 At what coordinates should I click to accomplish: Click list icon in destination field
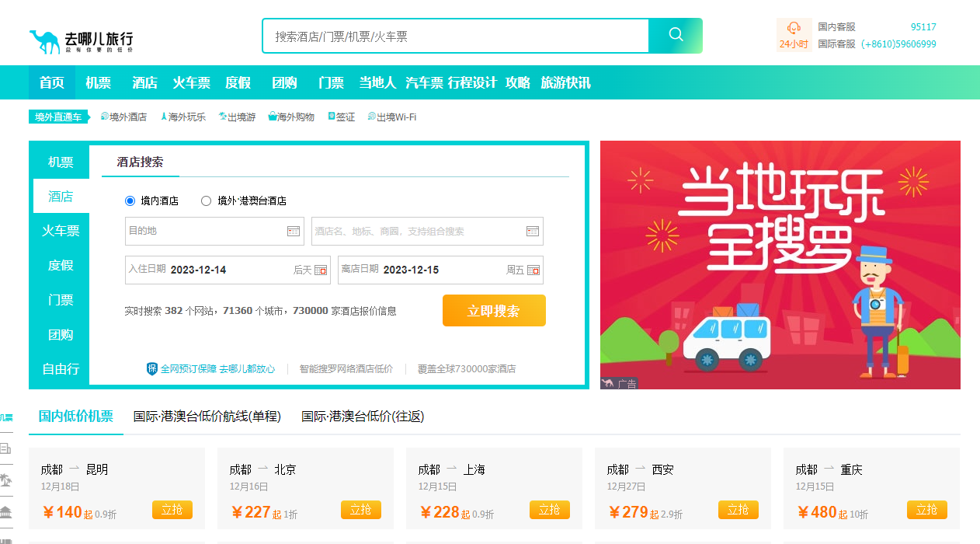click(x=293, y=231)
